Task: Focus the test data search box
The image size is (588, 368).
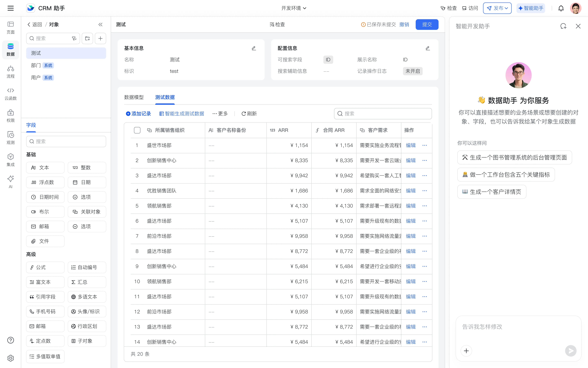Action: (383, 114)
